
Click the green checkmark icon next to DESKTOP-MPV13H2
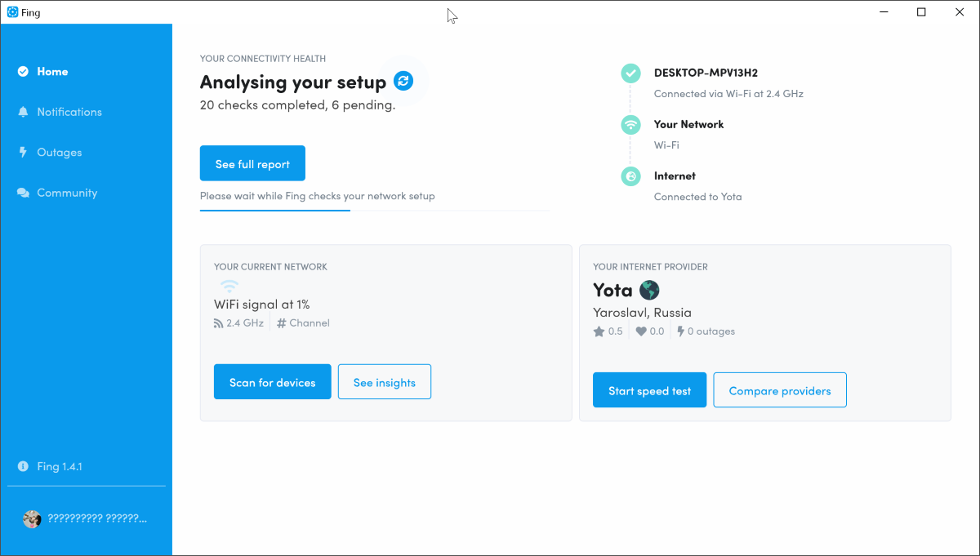[x=630, y=73]
